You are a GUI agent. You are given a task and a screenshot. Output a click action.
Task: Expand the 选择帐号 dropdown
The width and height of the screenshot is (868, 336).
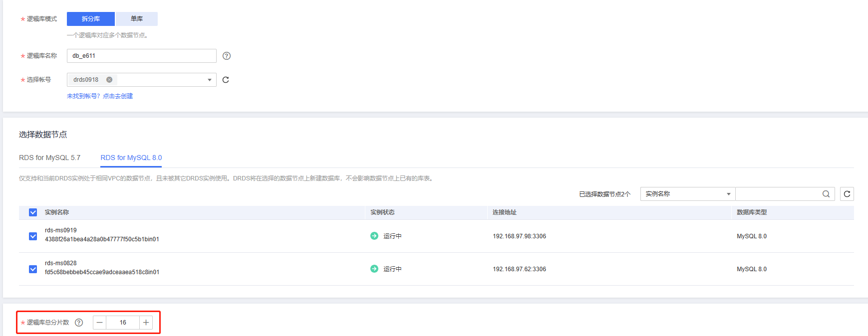(x=210, y=80)
